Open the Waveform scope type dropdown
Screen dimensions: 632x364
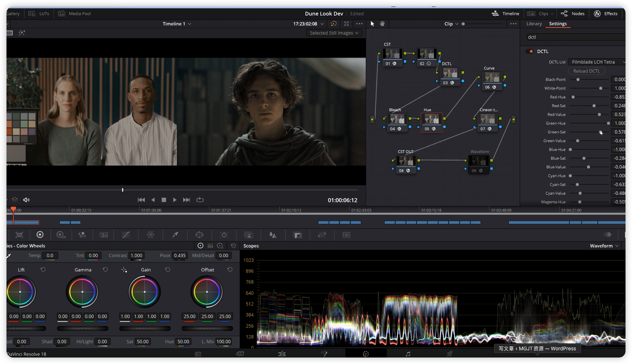click(604, 246)
